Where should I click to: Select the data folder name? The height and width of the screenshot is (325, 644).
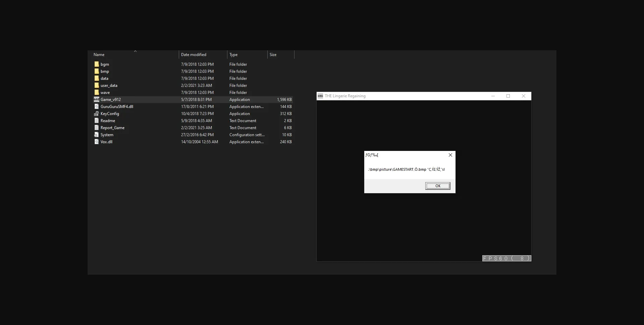104,78
